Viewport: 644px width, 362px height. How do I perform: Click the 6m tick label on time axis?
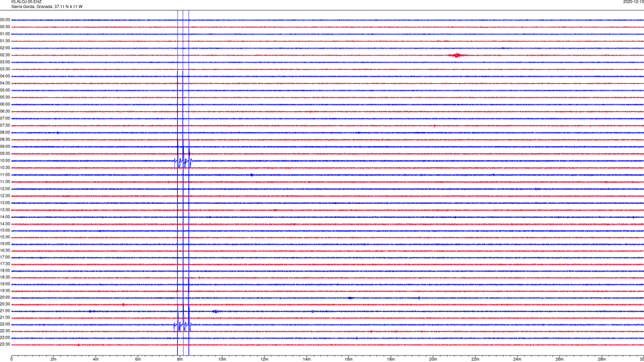click(138, 359)
